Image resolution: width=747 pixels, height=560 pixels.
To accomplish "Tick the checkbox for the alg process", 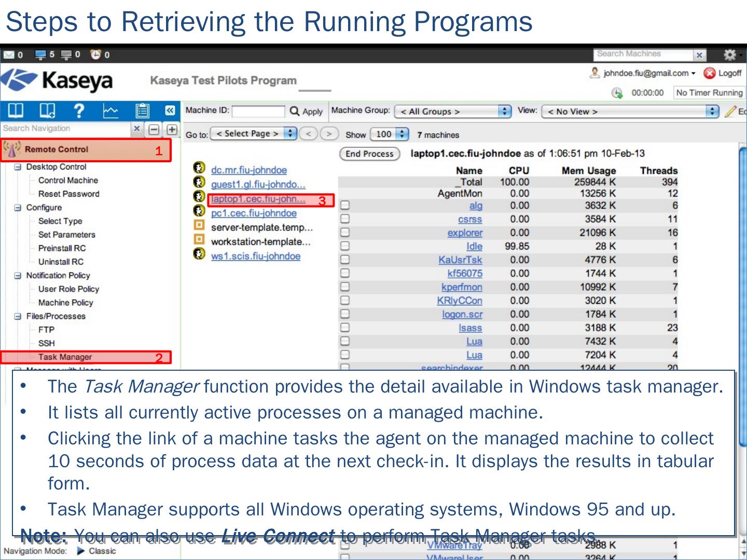I will pyautogui.click(x=345, y=205).
